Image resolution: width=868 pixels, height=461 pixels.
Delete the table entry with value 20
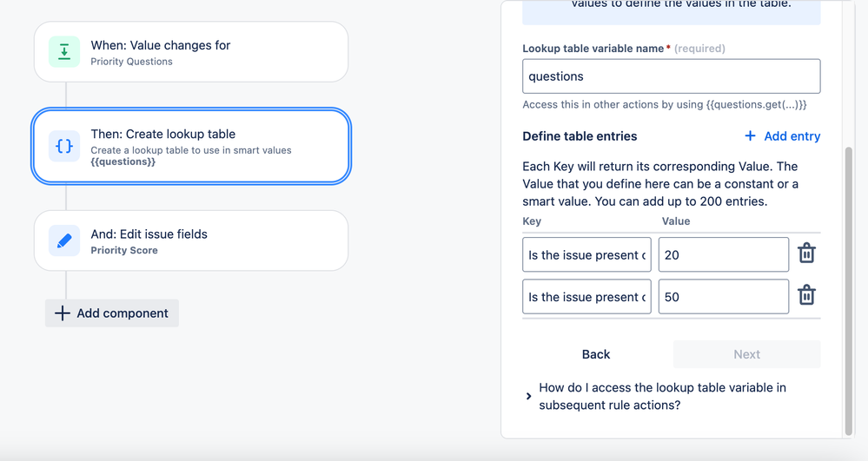coord(806,254)
